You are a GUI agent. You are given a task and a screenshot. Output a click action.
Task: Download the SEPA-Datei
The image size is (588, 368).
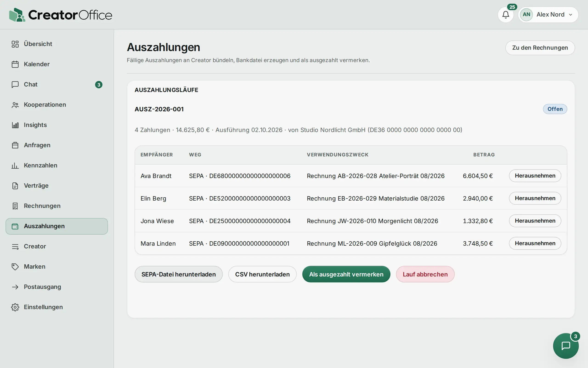(179, 274)
